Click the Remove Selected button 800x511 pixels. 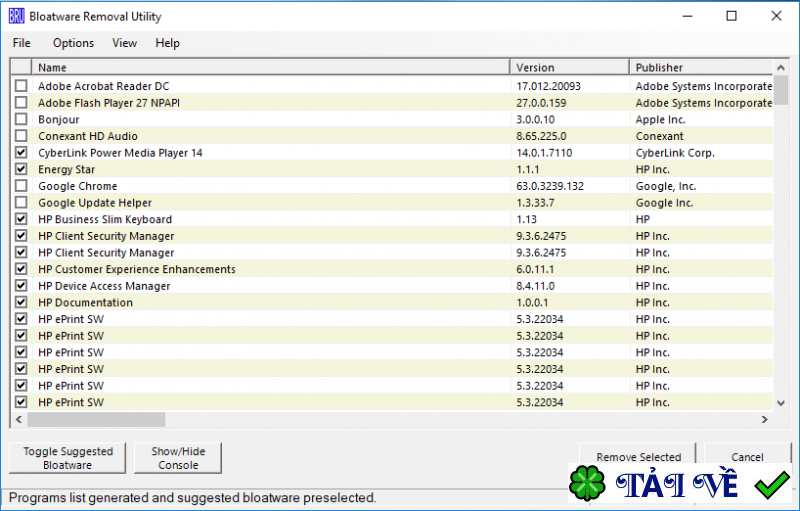point(638,457)
